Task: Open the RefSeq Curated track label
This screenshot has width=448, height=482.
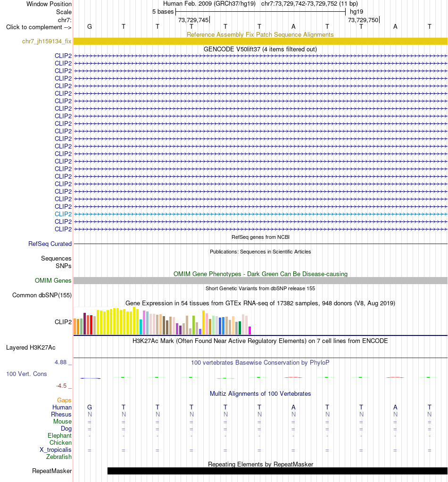Action: tap(50, 244)
